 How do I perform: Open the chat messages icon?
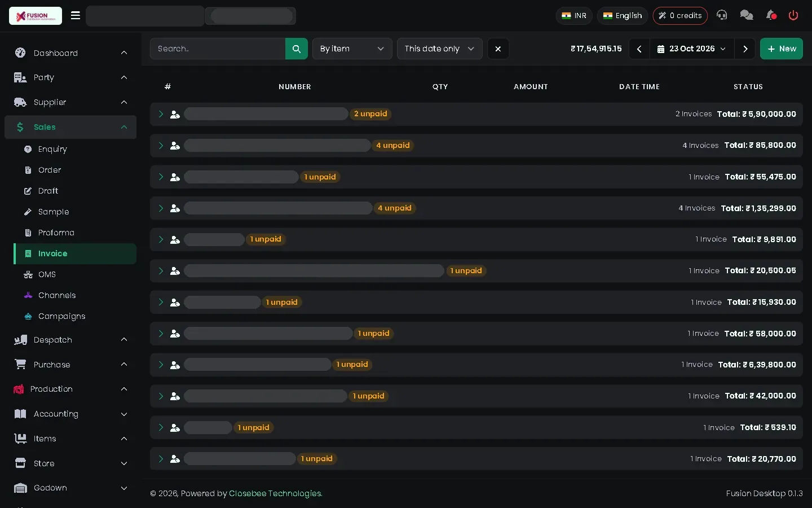tap(747, 15)
